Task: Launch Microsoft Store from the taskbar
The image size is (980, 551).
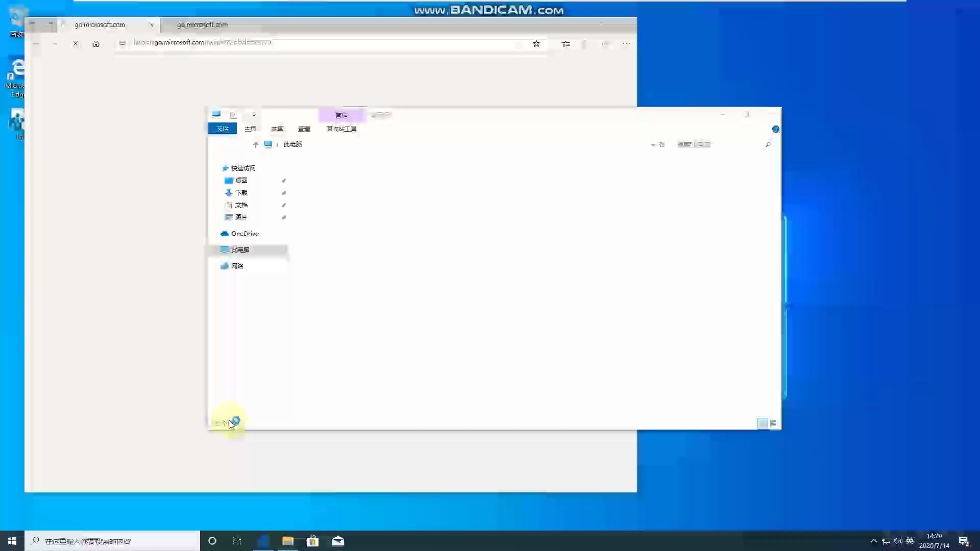Action: pyautogui.click(x=312, y=541)
